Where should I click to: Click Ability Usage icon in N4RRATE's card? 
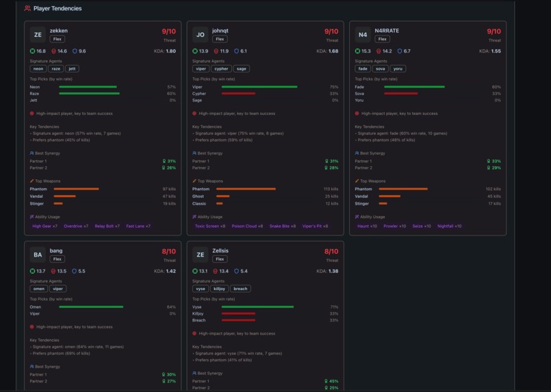pos(357,217)
